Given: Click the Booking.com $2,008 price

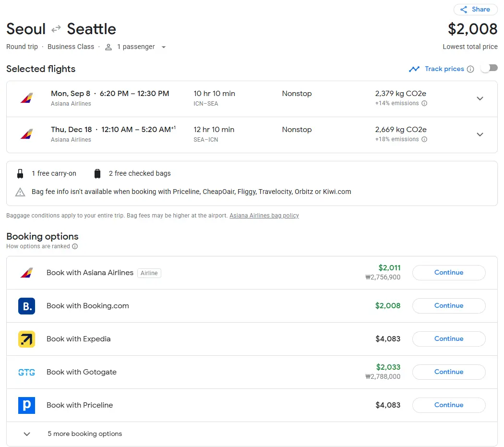Looking at the screenshot, I should click(x=388, y=305).
